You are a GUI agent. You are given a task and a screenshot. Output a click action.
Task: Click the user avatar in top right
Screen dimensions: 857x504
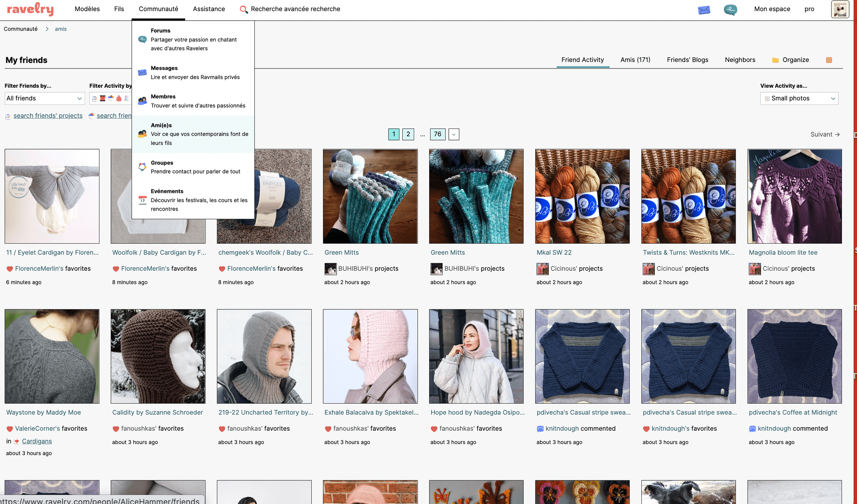(840, 9)
